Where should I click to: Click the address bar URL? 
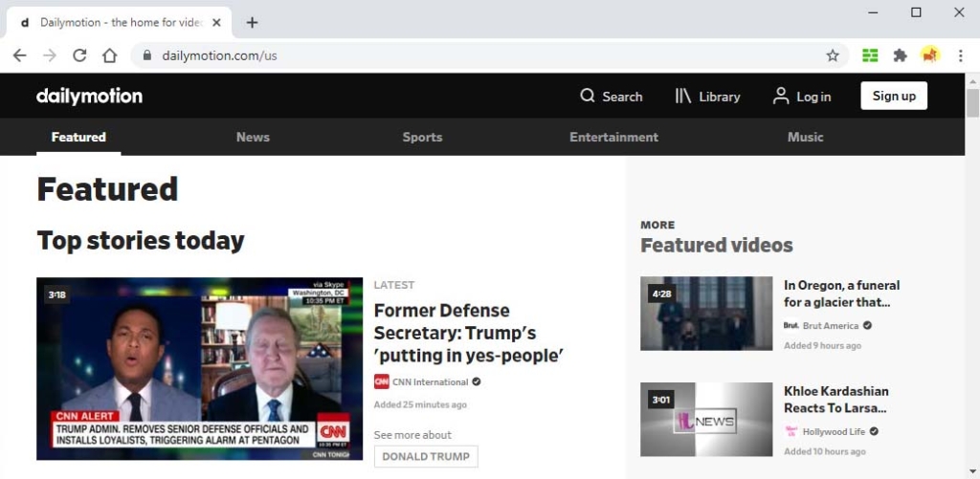point(219,55)
